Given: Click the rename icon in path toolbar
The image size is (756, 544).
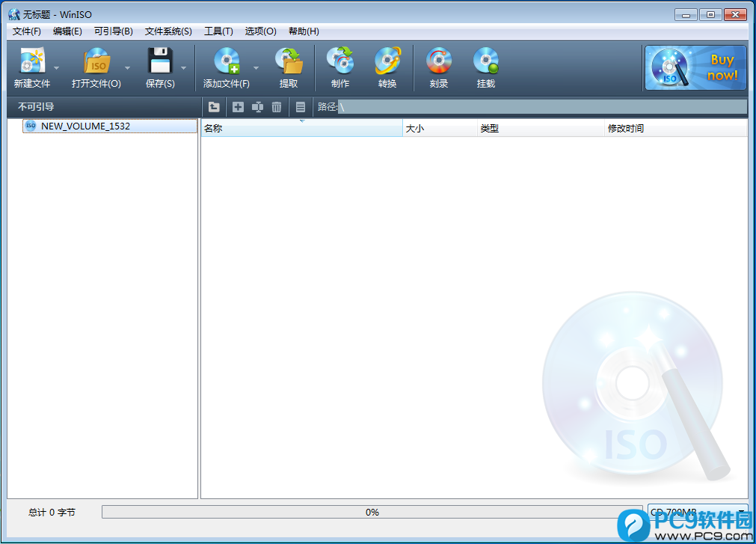Looking at the screenshot, I should tap(257, 107).
